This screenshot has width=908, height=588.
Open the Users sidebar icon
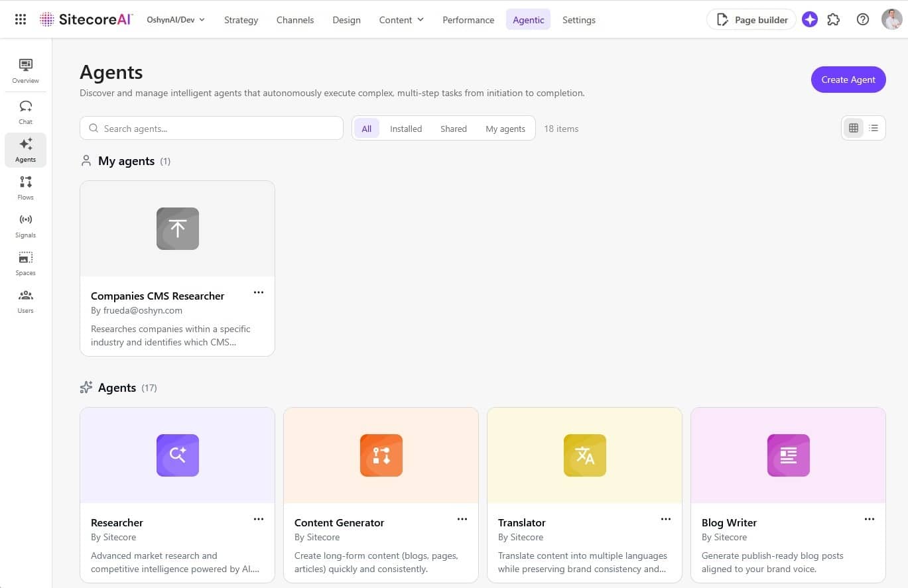25,301
